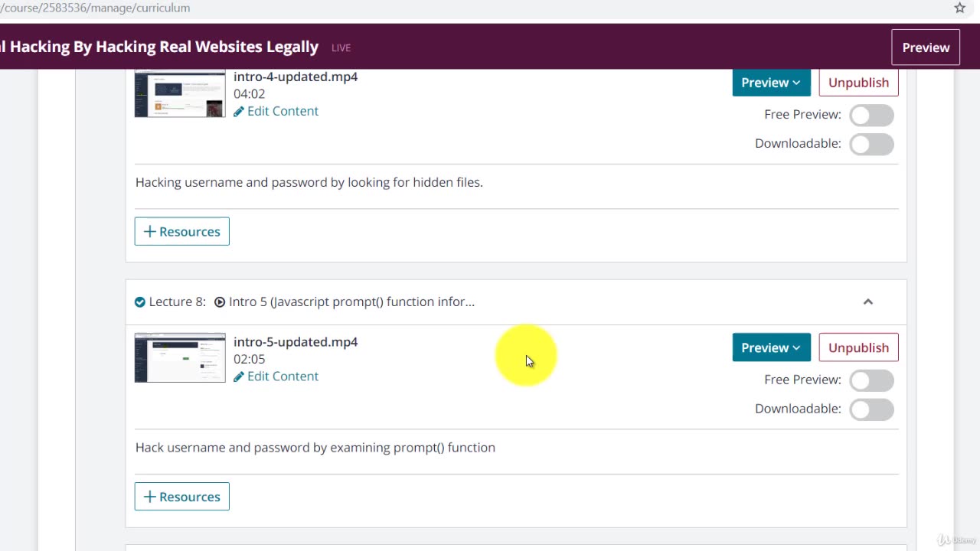Enable Free Preview for intro-4 lecture

871,115
